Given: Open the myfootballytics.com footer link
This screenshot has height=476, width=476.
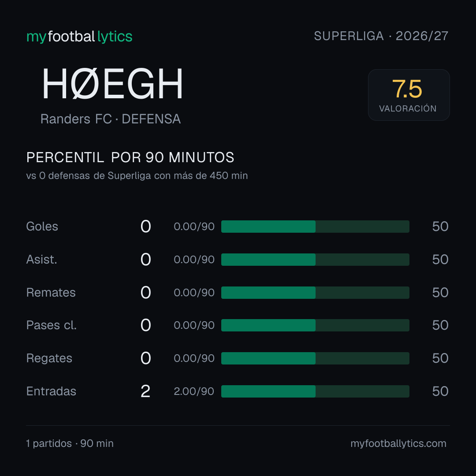Looking at the screenshot, I should pyautogui.click(x=398, y=443).
